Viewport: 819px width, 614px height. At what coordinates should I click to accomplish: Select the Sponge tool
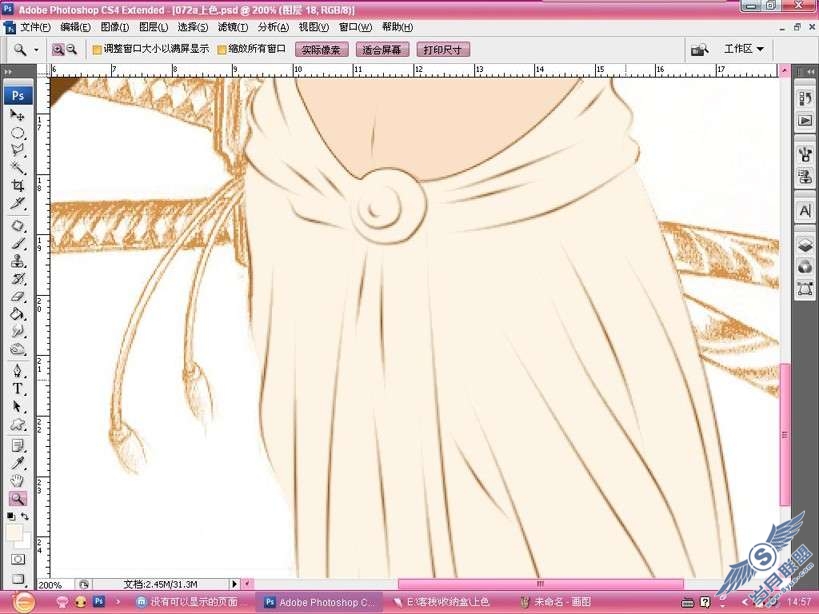pyautogui.click(x=17, y=349)
